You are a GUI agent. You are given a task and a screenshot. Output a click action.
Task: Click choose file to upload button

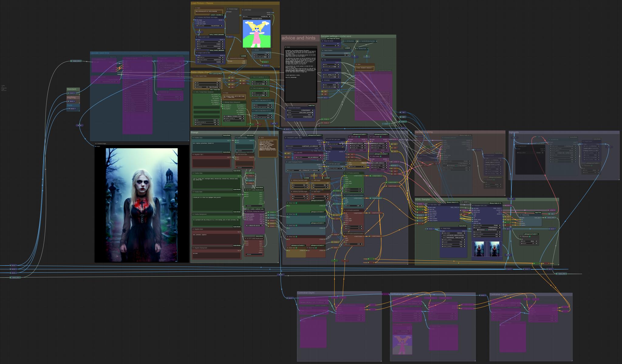tap(257, 19)
